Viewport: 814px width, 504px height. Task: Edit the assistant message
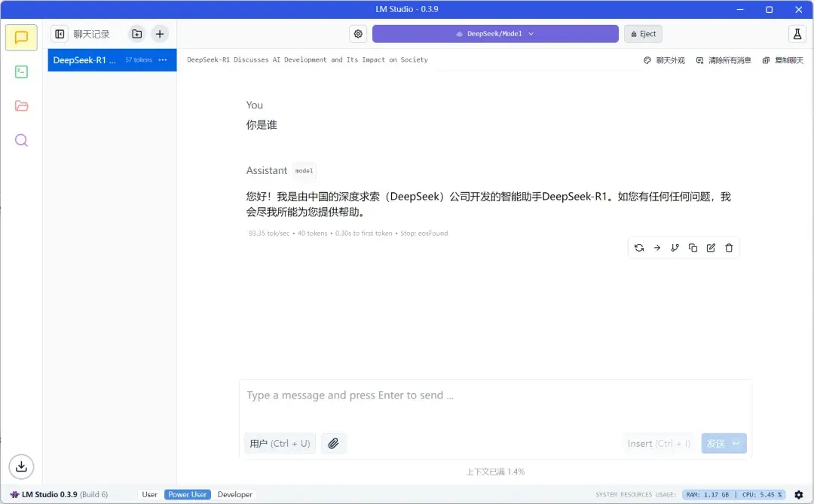pos(711,248)
